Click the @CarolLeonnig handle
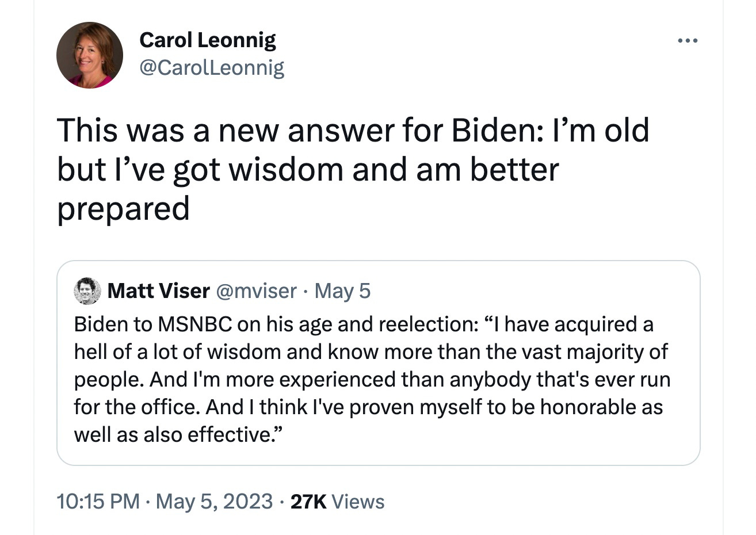The height and width of the screenshot is (535, 756). coord(212,68)
